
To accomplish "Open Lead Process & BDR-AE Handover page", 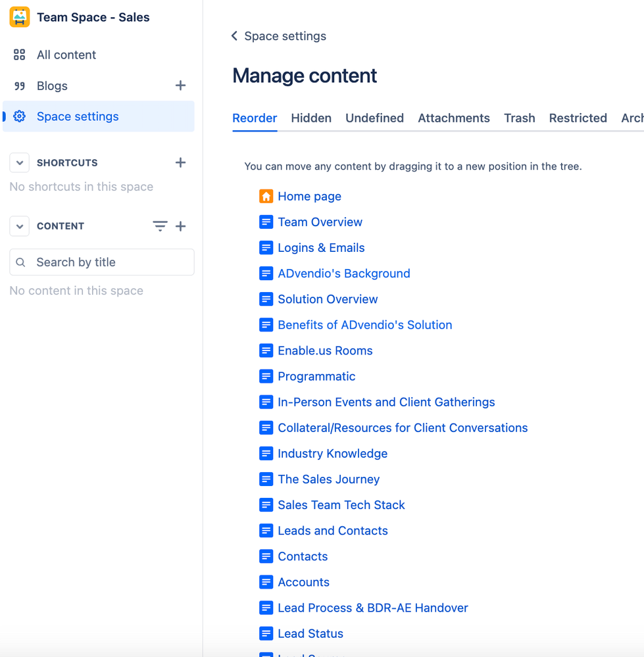I will 373,608.
